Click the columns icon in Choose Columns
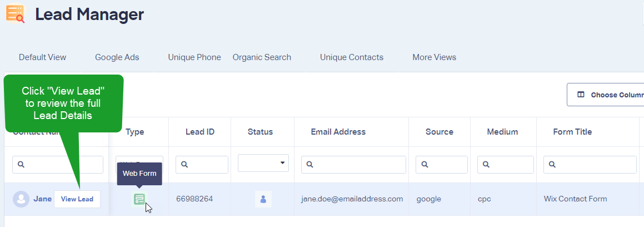 pos(581,95)
